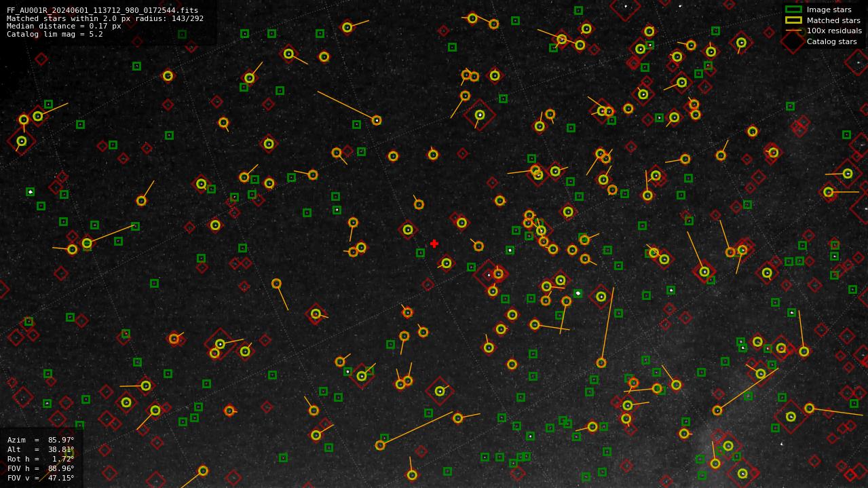Click the 'FOV v = 47.15°' readout
The width and height of the screenshot is (868, 488).
tap(41, 478)
